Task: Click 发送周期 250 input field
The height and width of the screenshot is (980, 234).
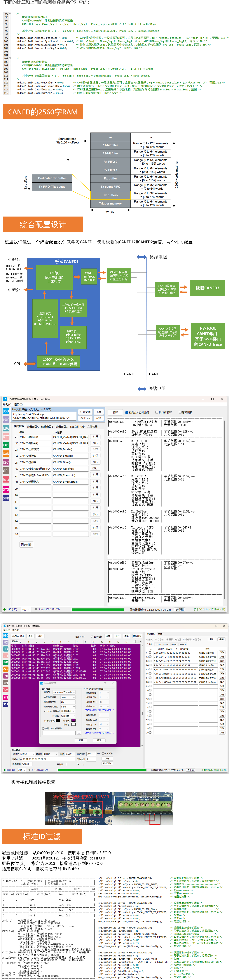Action: 91,754
